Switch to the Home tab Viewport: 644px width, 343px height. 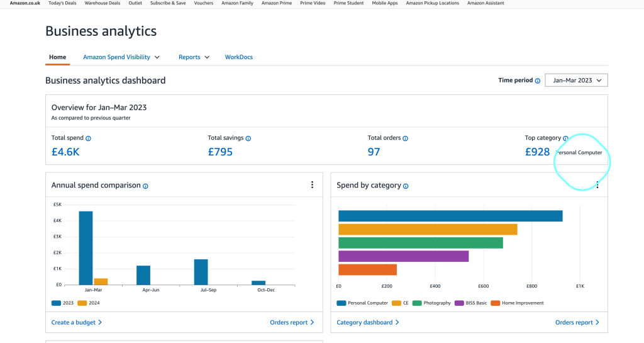coord(57,57)
